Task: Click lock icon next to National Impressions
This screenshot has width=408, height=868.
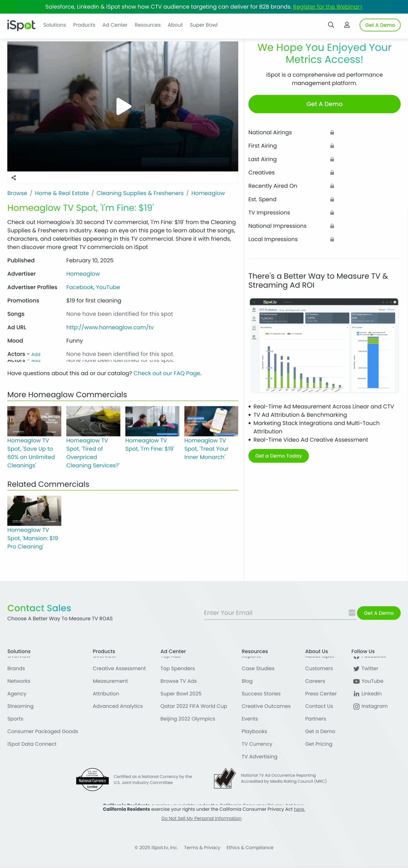Action: [x=332, y=226]
